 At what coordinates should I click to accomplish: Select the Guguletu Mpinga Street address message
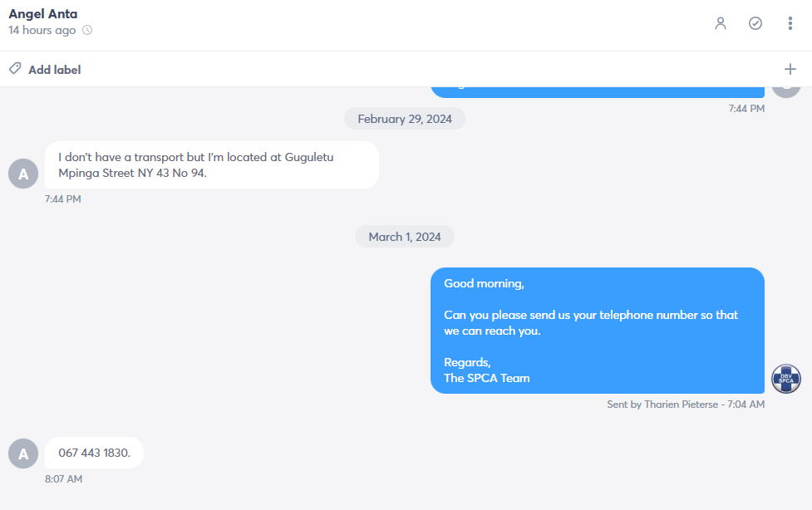212,165
